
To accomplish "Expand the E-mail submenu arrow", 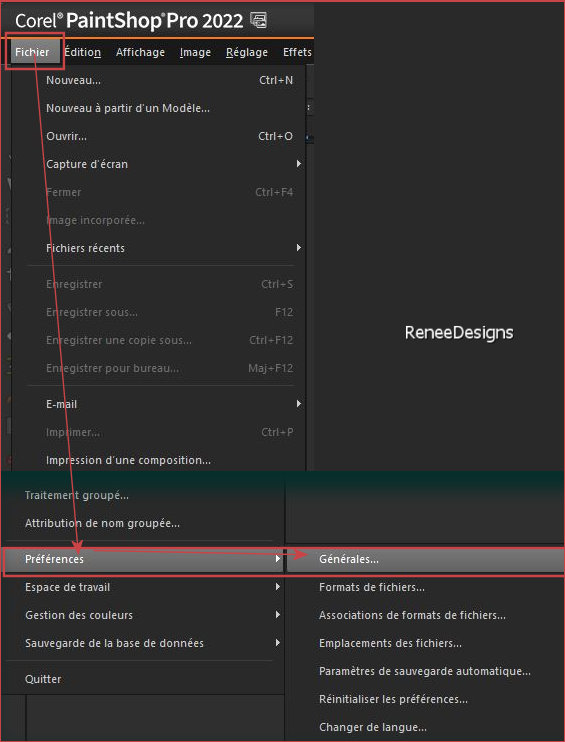I will point(299,404).
